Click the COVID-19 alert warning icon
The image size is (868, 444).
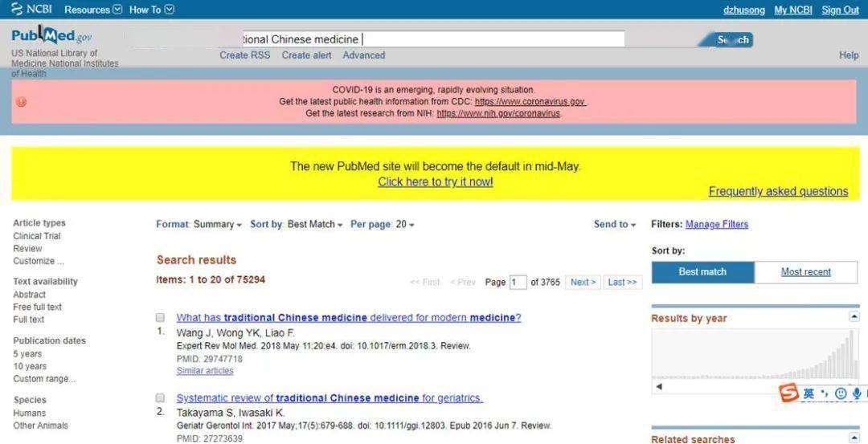tap(21, 102)
